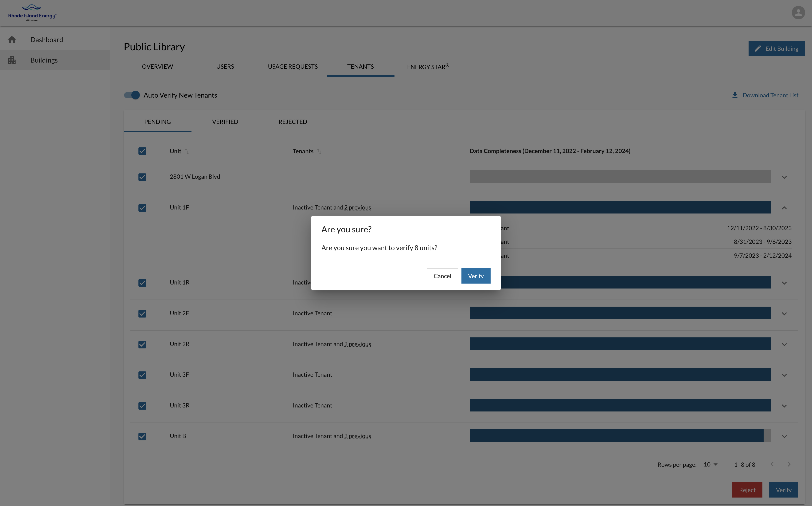Click the Rhode Island Energy logo
This screenshot has height=506, width=812.
pos(32,13)
